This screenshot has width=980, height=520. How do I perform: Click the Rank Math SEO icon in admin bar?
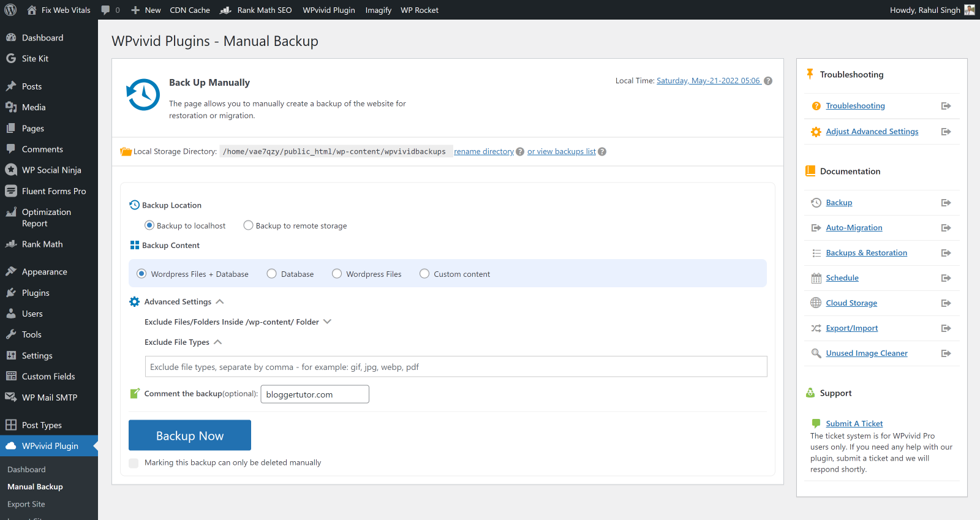[x=225, y=10]
